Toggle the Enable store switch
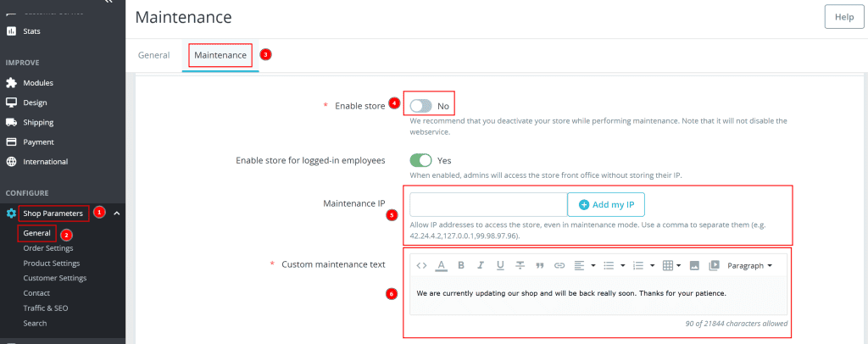Viewport: 868px width, 344px height. click(x=420, y=106)
